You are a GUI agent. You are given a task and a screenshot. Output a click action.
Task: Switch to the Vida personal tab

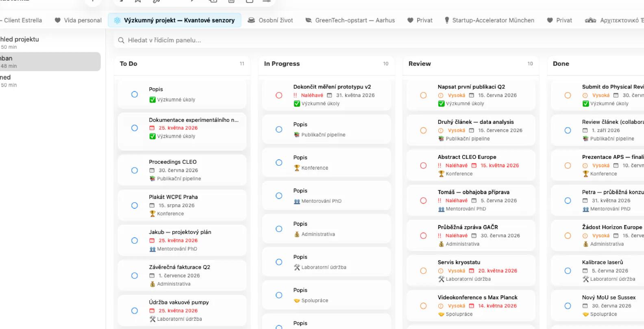pos(78,20)
